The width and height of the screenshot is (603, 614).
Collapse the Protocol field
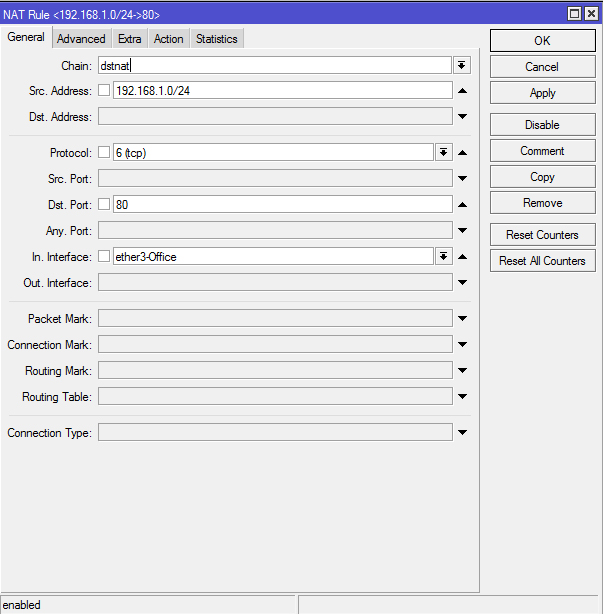tap(462, 152)
